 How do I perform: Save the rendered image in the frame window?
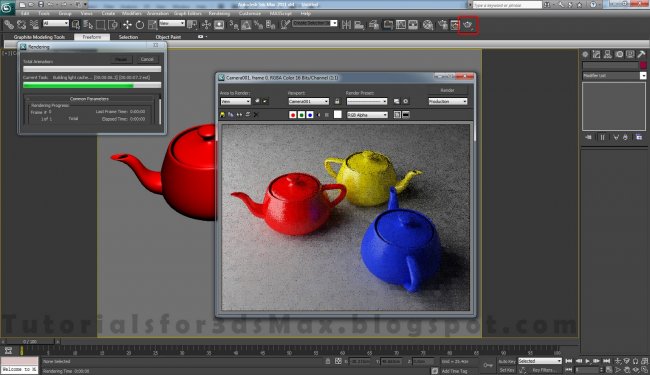(222, 115)
